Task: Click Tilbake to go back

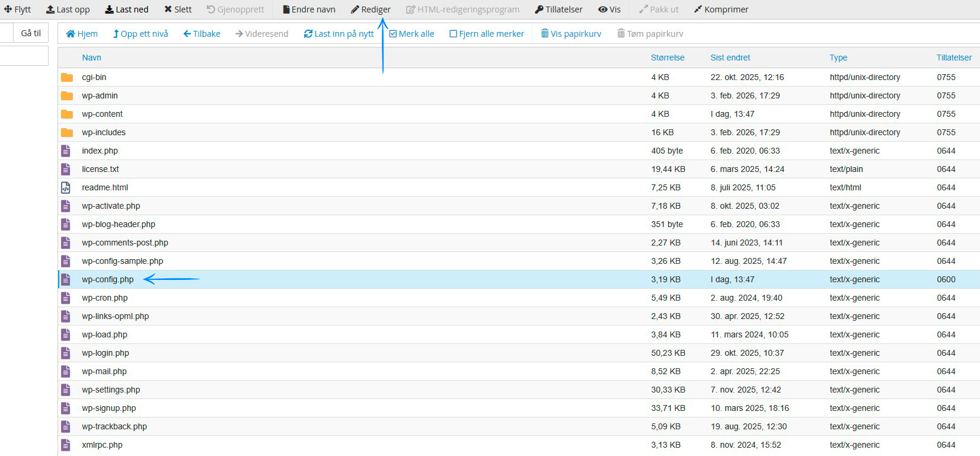Action: pyautogui.click(x=202, y=34)
